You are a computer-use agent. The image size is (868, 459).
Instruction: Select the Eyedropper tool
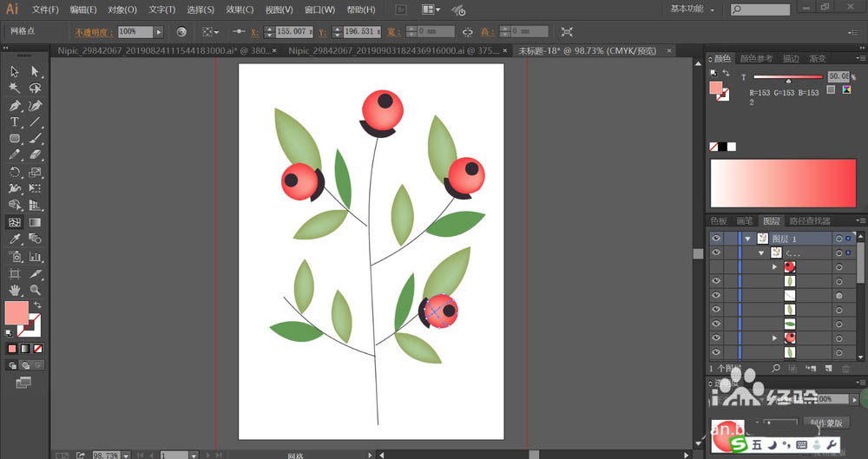(15, 239)
